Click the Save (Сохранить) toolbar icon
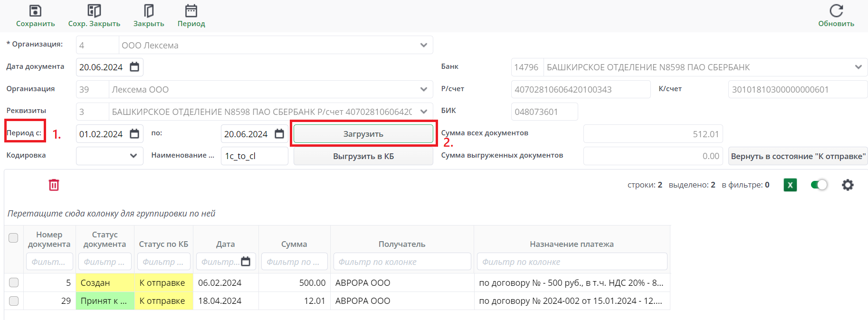 (x=35, y=11)
